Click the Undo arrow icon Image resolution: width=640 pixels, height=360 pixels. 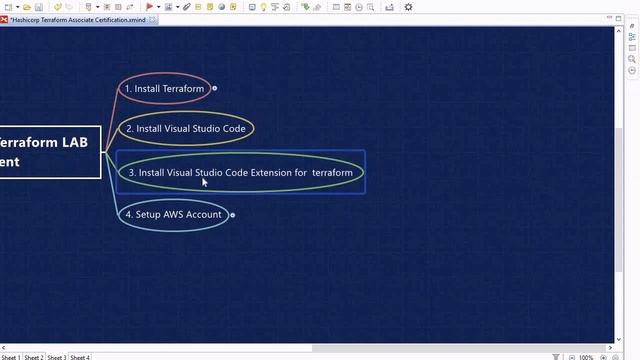point(58,7)
